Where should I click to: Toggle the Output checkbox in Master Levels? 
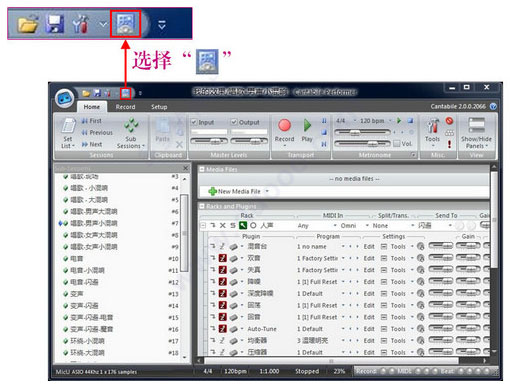(234, 122)
